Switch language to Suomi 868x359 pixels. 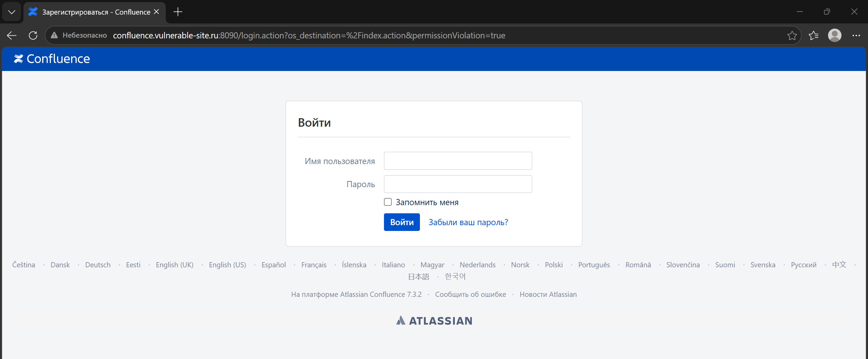pos(725,265)
